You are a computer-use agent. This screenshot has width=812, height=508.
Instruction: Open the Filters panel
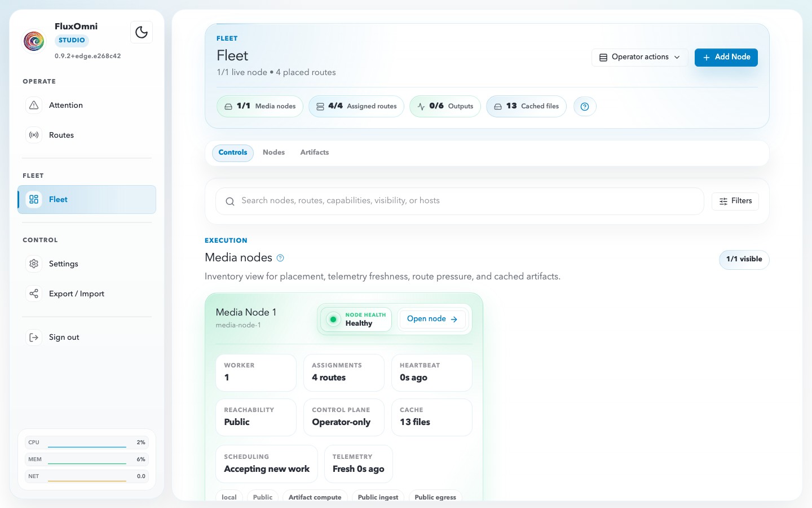pyautogui.click(x=735, y=201)
